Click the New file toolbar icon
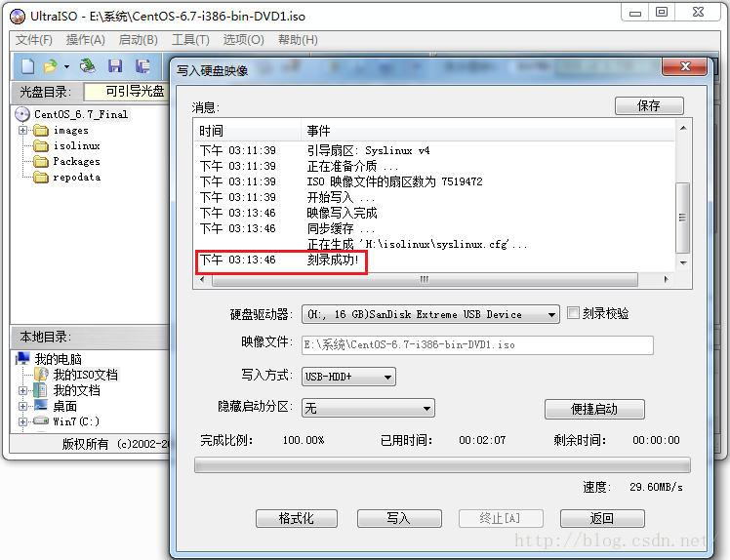This screenshot has width=730, height=560. pos(28,66)
